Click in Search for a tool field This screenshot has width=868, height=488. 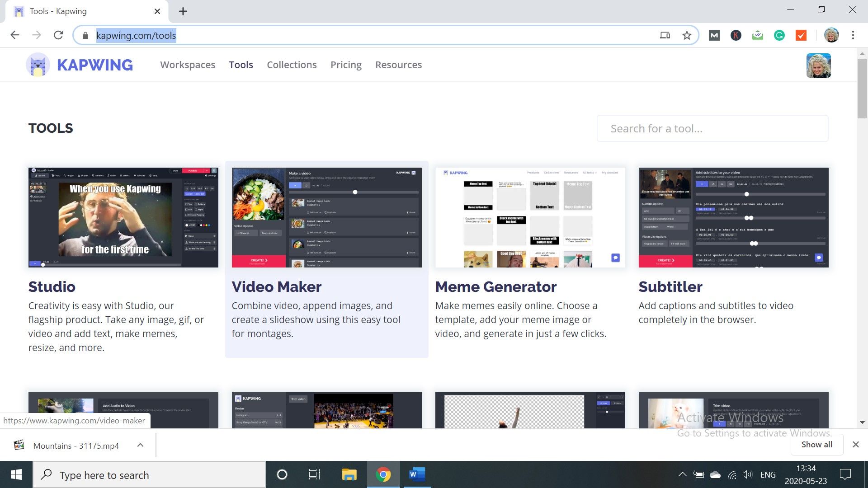(x=712, y=128)
